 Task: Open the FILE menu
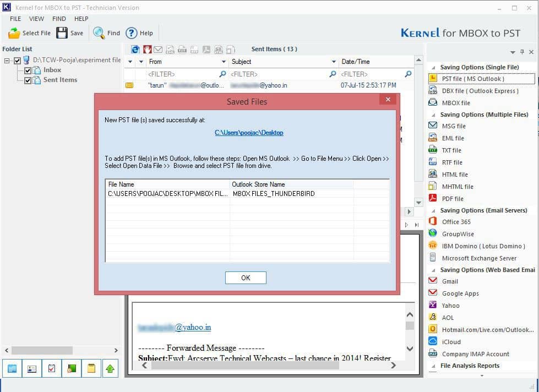pos(15,19)
